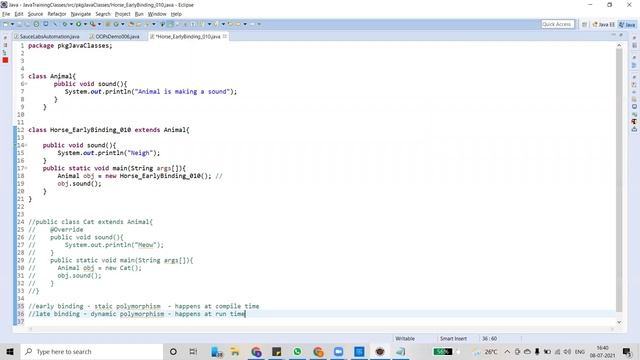The height and width of the screenshot is (360, 640).
Task: Switch to the Java perspective
Action: [627, 24]
